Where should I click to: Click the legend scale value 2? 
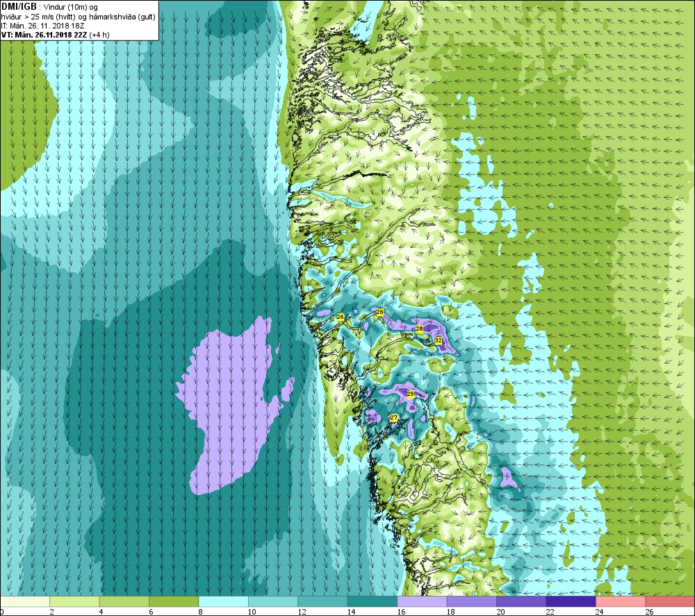[52, 612]
